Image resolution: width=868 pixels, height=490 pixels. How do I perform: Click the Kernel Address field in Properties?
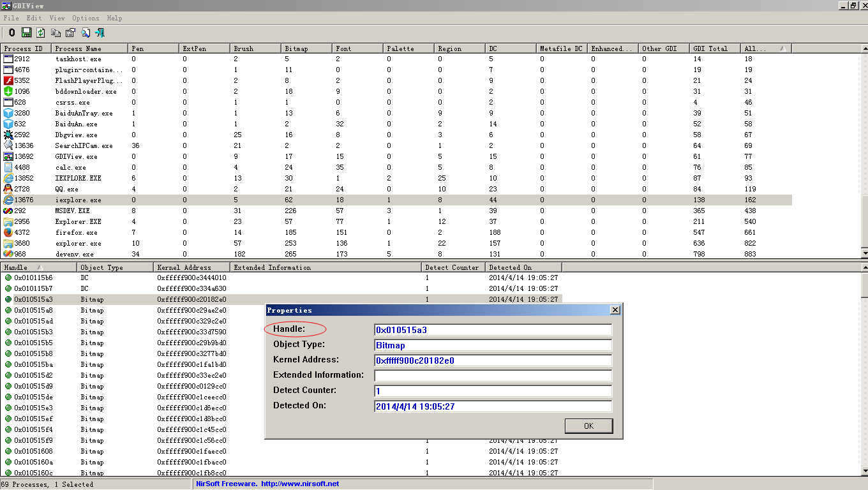(493, 360)
